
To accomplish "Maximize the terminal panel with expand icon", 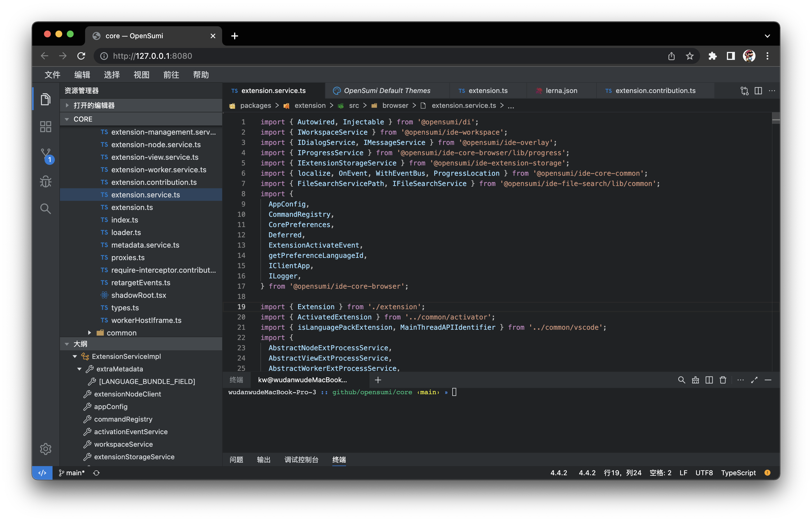I will click(x=754, y=380).
